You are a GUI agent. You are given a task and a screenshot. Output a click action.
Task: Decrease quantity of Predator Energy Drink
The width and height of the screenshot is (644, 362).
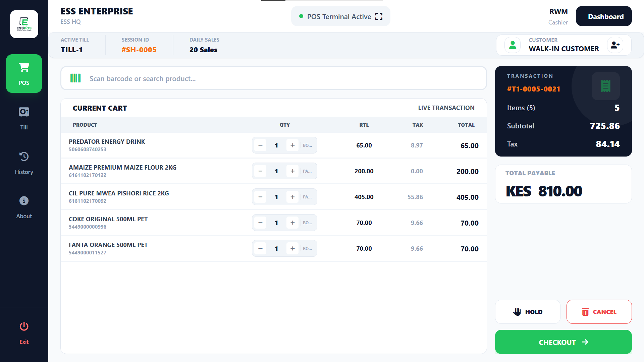(x=260, y=145)
